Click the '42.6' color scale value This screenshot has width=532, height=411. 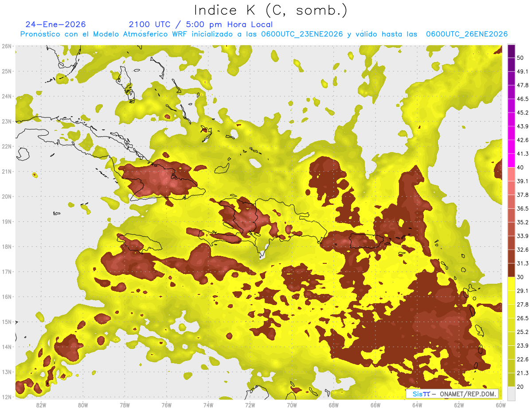523,140
